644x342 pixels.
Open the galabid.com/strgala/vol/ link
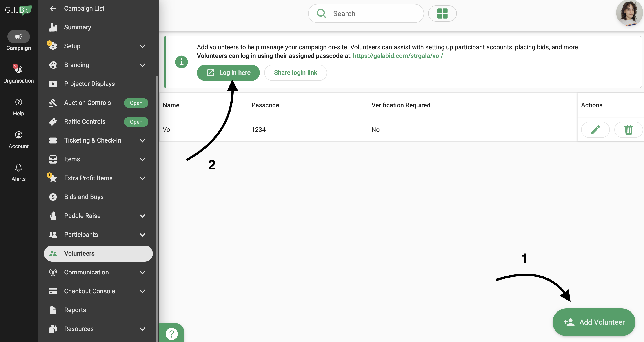[398, 56]
